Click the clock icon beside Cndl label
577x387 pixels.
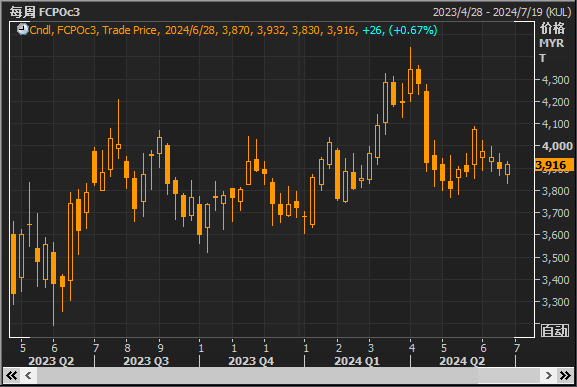point(22,29)
